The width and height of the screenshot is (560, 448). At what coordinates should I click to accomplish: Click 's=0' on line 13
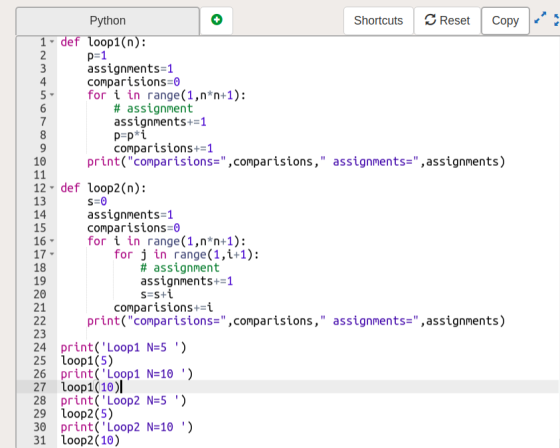pyautogui.click(x=97, y=201)
